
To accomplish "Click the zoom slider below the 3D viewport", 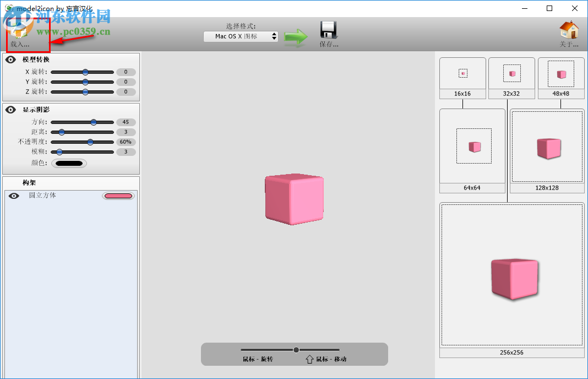I will 296,349.
